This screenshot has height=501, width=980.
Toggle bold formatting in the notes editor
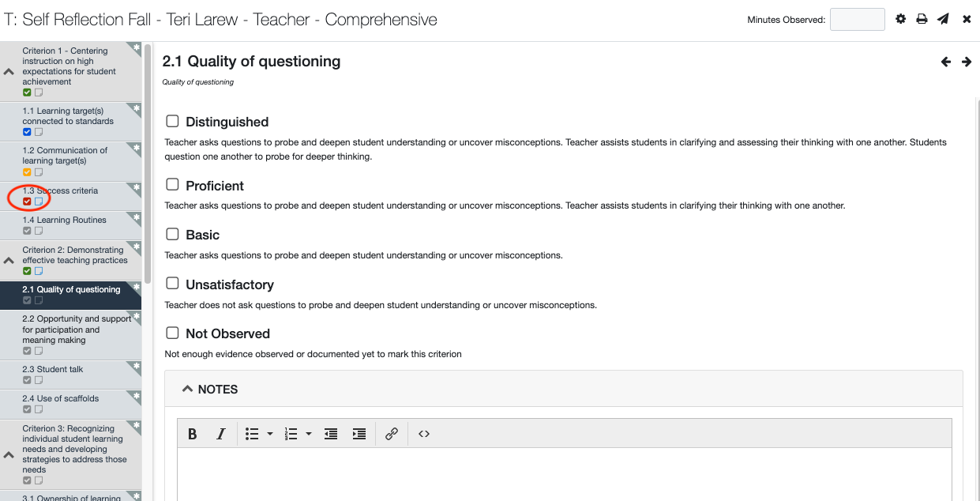click(192, 433)
